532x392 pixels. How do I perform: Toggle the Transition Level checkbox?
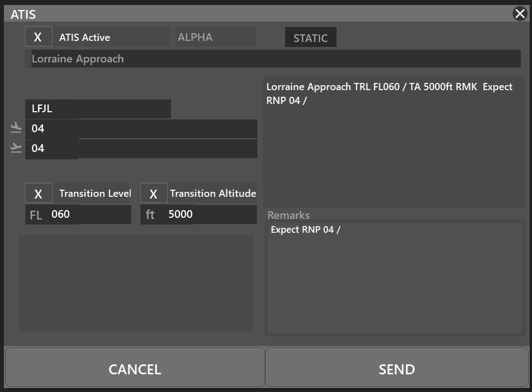[39, 193]
